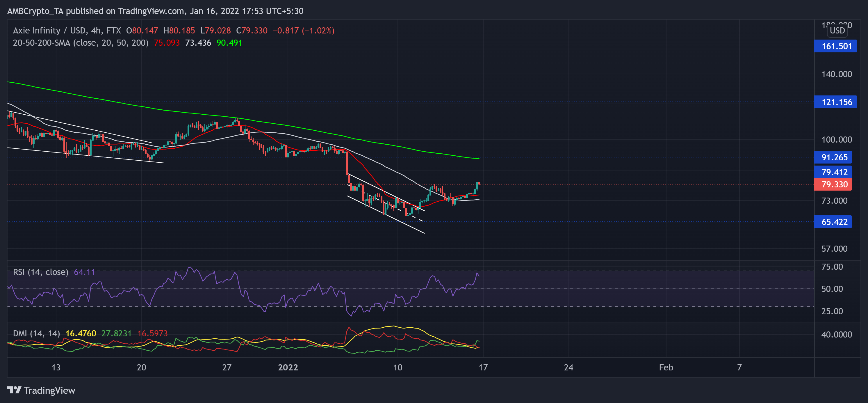The image size is (868, 403).
Task: Click the 79.412 blue price tag
Action: (x=833, y=172)
